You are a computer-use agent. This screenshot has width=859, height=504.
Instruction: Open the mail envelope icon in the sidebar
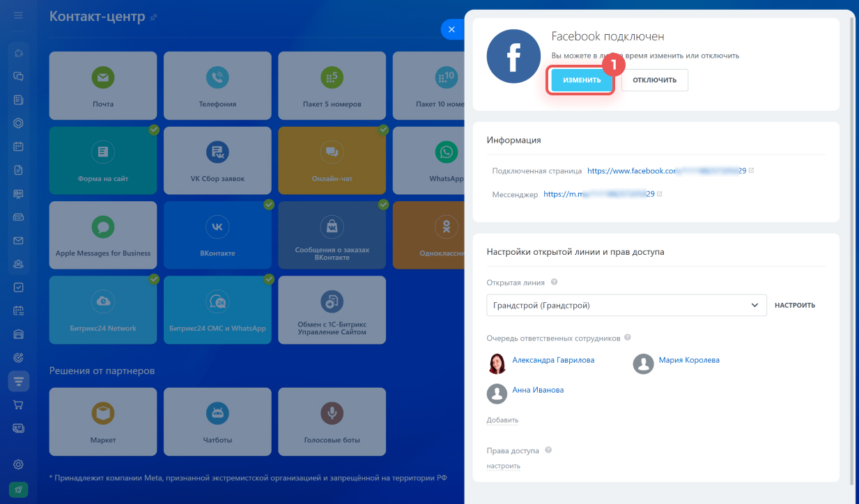19,240
